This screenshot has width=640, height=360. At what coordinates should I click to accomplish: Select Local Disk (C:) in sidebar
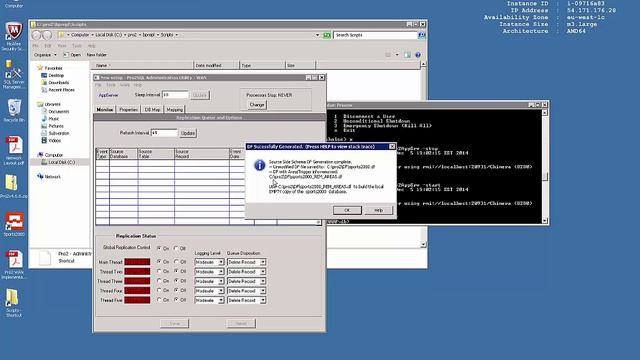[x=58, y=162]
